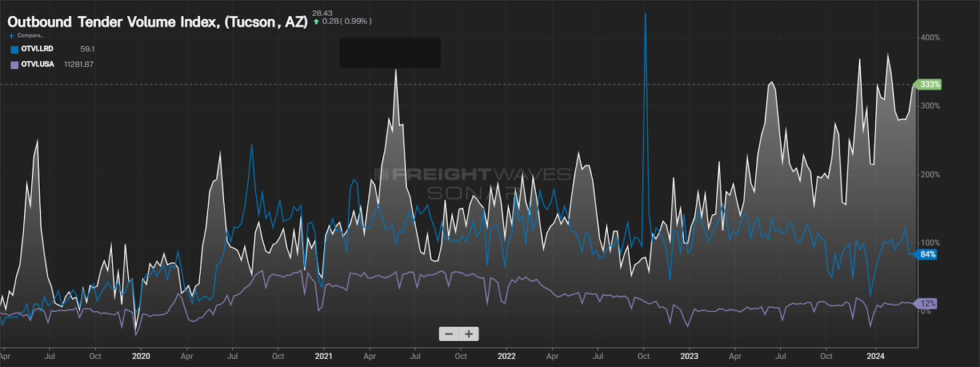Click the 200% y-axis label
This screenshot has height=367, width=980.
click(930, 175)
